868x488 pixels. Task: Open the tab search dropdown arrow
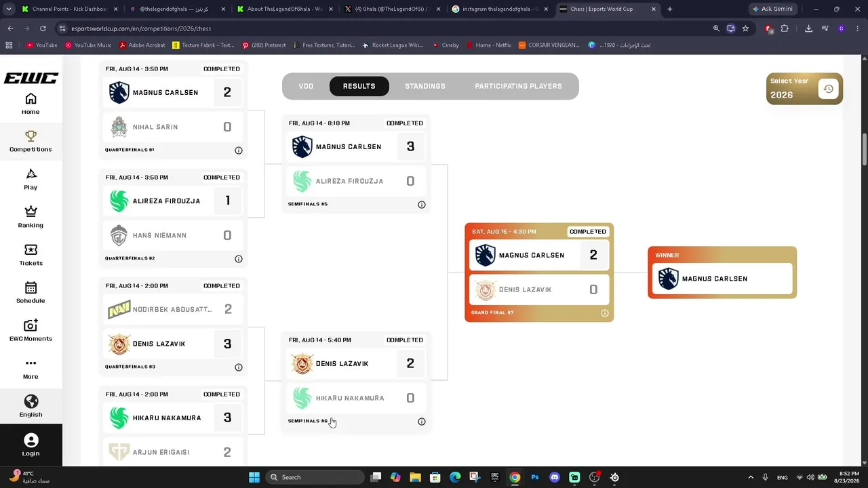click(x=9, y=9)
